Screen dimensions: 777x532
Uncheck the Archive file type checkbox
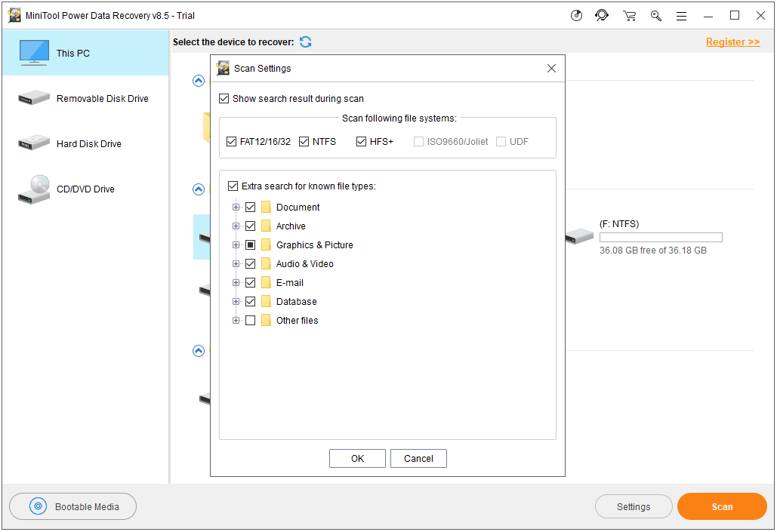(250, 226)
